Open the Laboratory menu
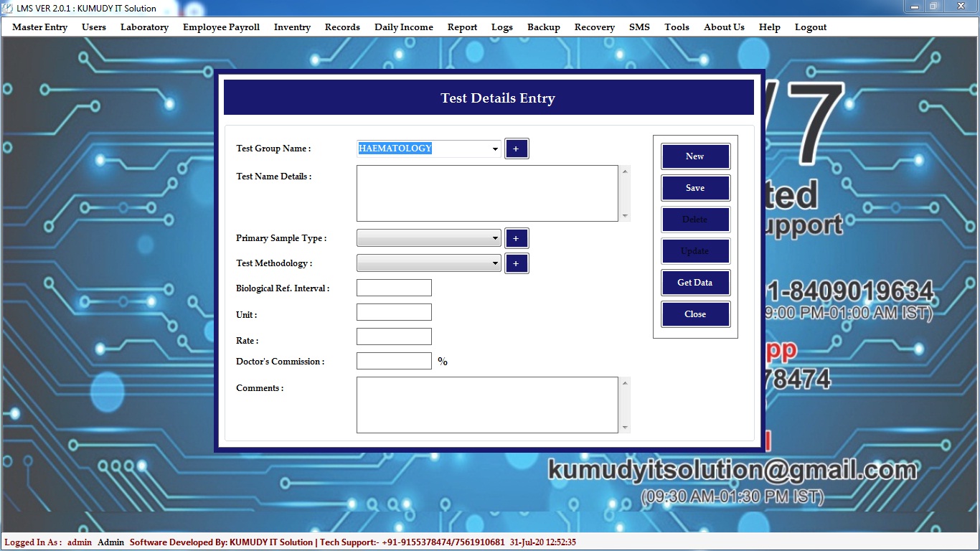The height and width of the screenshot is (551, 980). 144,27
